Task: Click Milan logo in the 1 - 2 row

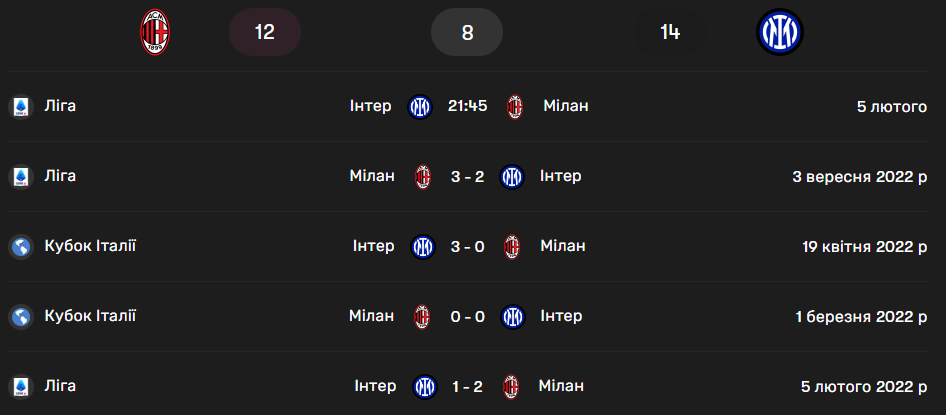Action: pos(513,386)
